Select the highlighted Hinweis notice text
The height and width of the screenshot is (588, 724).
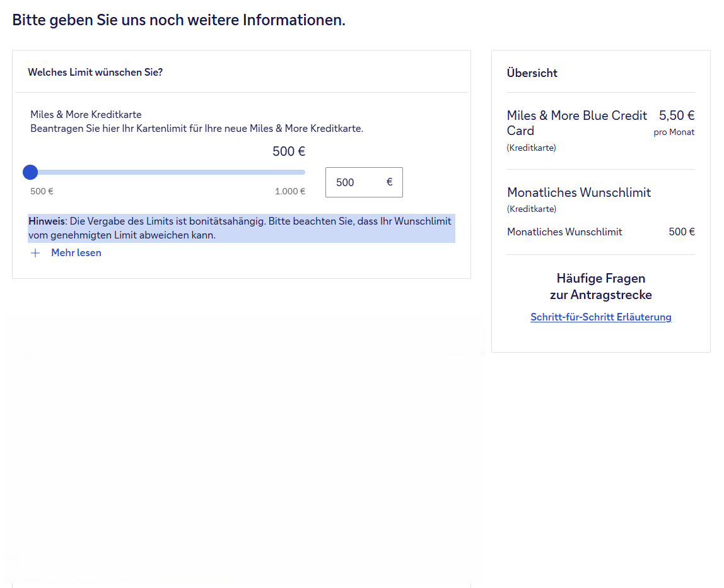tap(240, 228)
